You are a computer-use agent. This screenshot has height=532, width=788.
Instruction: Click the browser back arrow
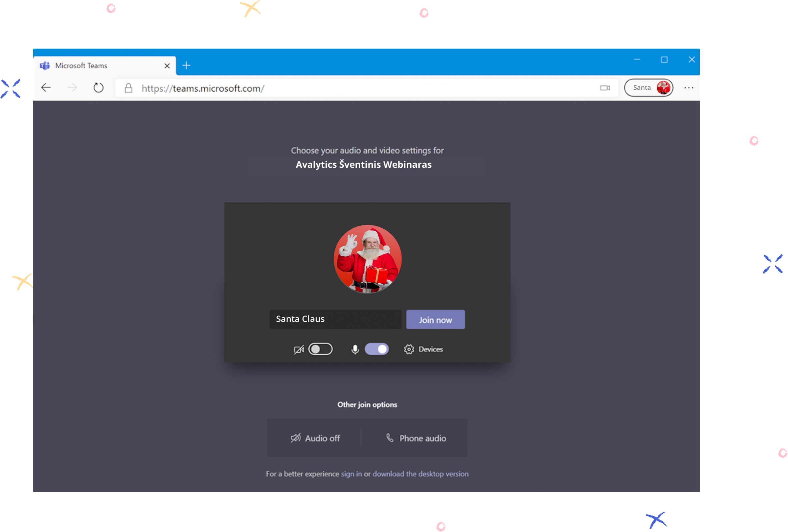pyautogui.click(x=46, y=88)
